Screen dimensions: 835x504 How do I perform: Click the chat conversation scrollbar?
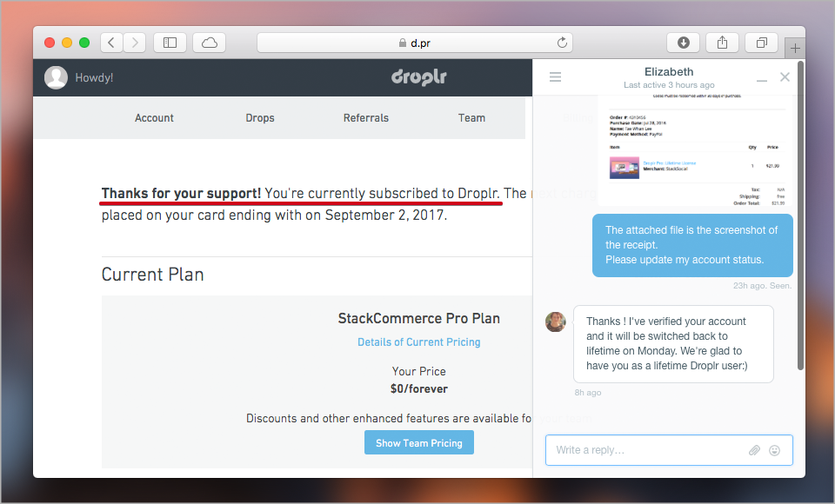pyautogui.click(x=800, y=216)
